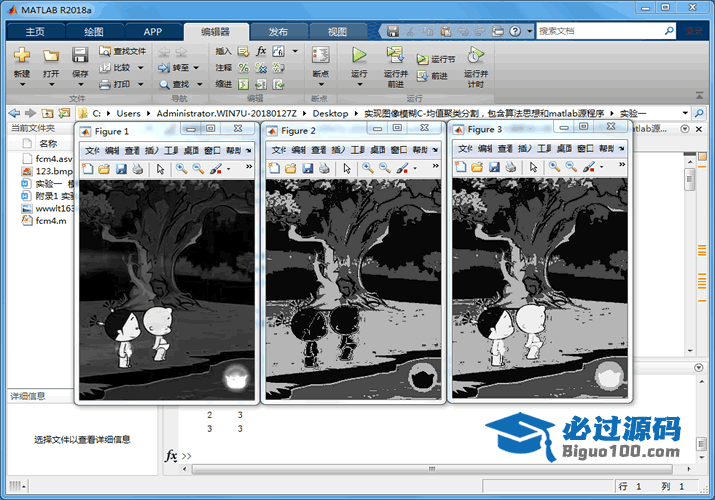Viewport: 715px width, 500px height.
Task: Open the Compare (比较) dropdown
Action: (141, 67)
